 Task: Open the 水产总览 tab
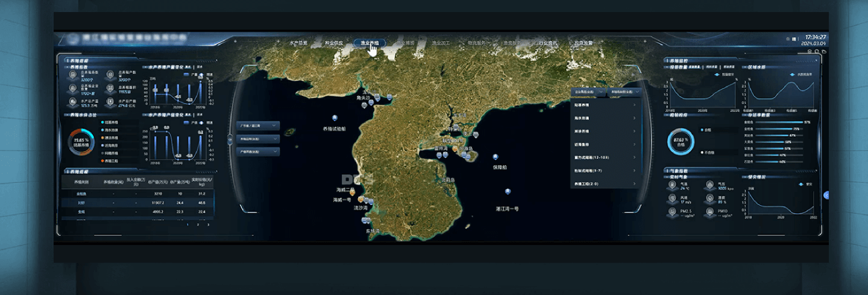pyautogui.click(x=298, y=43)
